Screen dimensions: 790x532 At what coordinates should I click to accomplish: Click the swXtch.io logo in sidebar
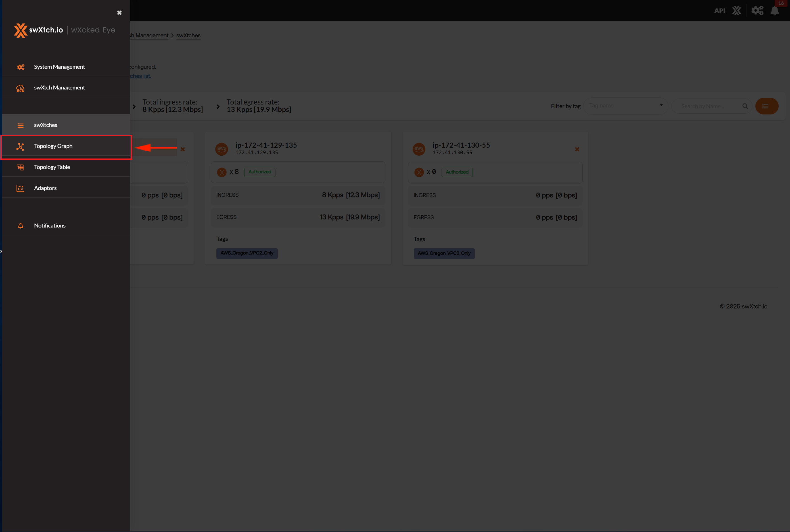39,30
